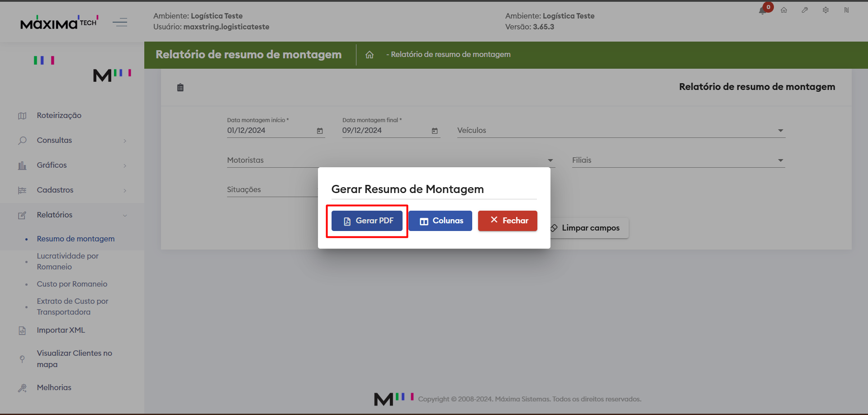Image resolution: width=868 pixels, height=415 pixels.
Task: Click the Gerar PDF button
Action: tap(367, 221)
